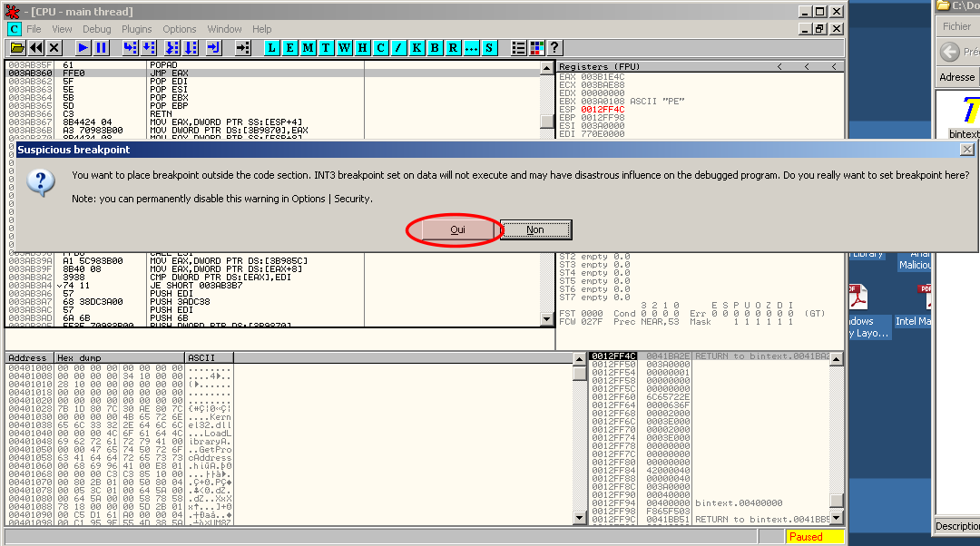Show Executable modules with E button

[x=290, y=47]
